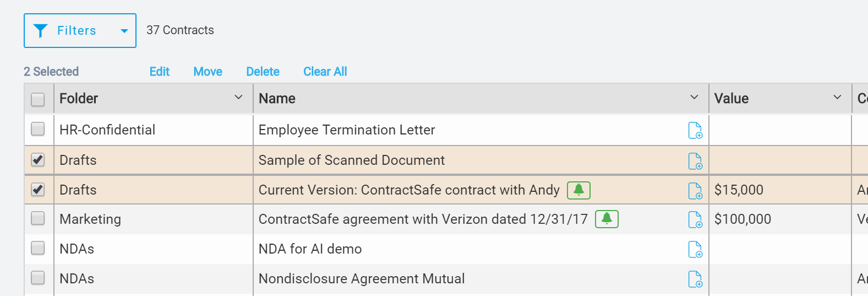Click the funnel icon in Filters

(x=40, y=31)
